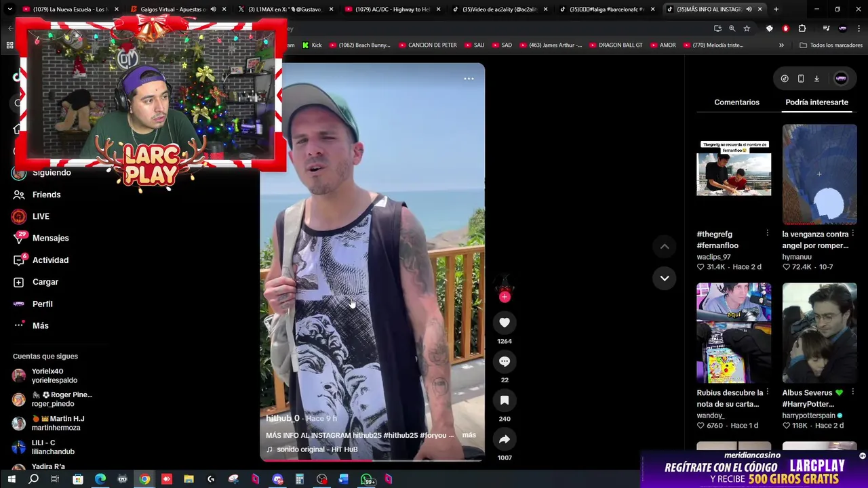Viewport: 868px width, 488px height.
Task: Open the Roger Pine... followed account
Action: [x=52, y=399]
